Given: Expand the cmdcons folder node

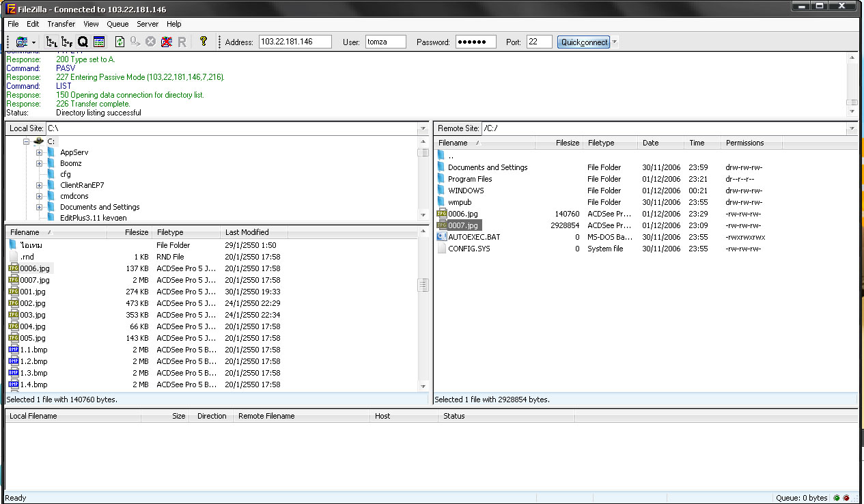Looking at the screenshot, I should pyautogui.click(x=40, y=196).
